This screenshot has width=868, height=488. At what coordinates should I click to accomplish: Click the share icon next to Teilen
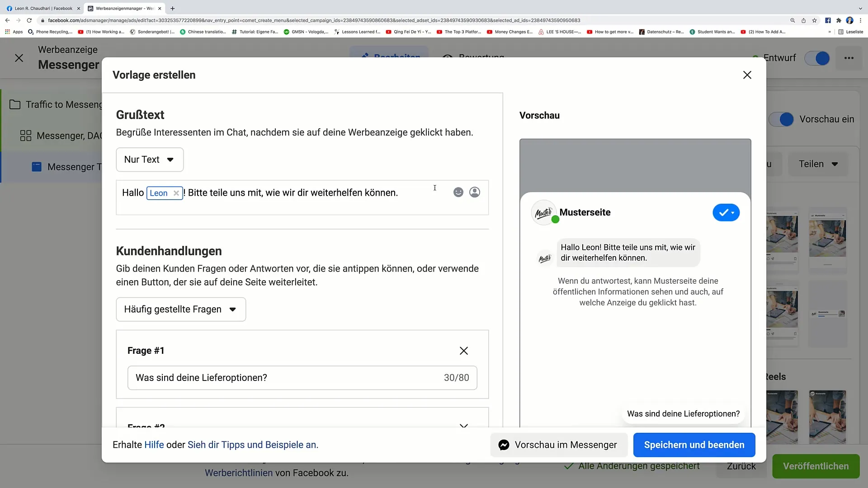point(835,164)
